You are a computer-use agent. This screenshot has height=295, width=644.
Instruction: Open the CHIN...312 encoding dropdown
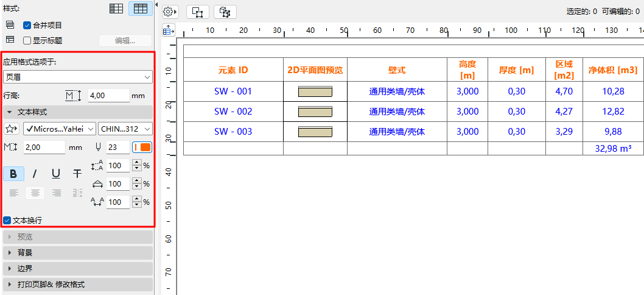coord(125,129)
